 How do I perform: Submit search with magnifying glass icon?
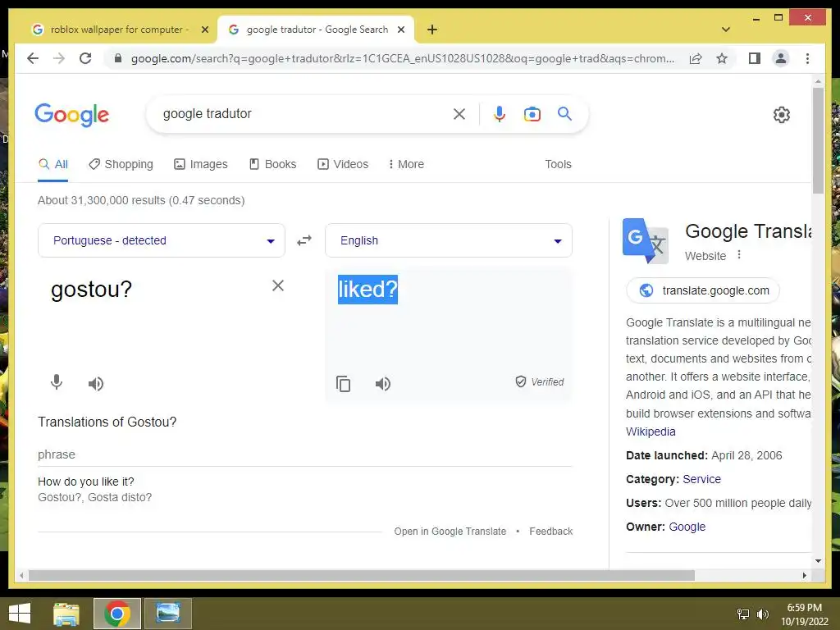564,113
